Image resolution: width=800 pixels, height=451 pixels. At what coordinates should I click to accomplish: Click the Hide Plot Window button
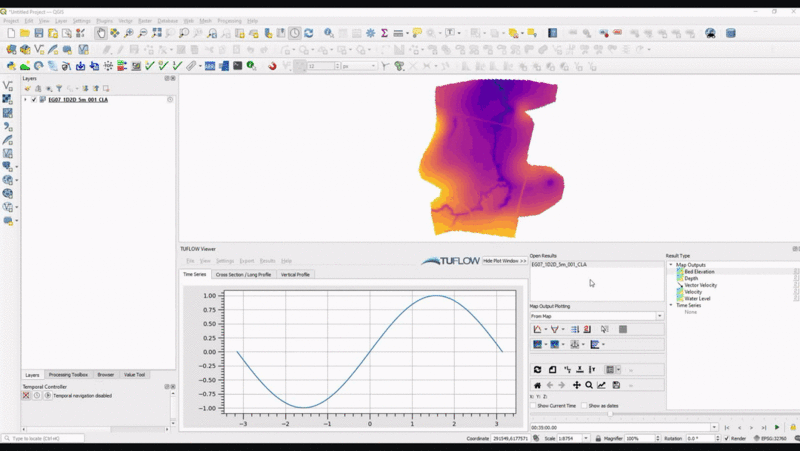tap(504, 260)
